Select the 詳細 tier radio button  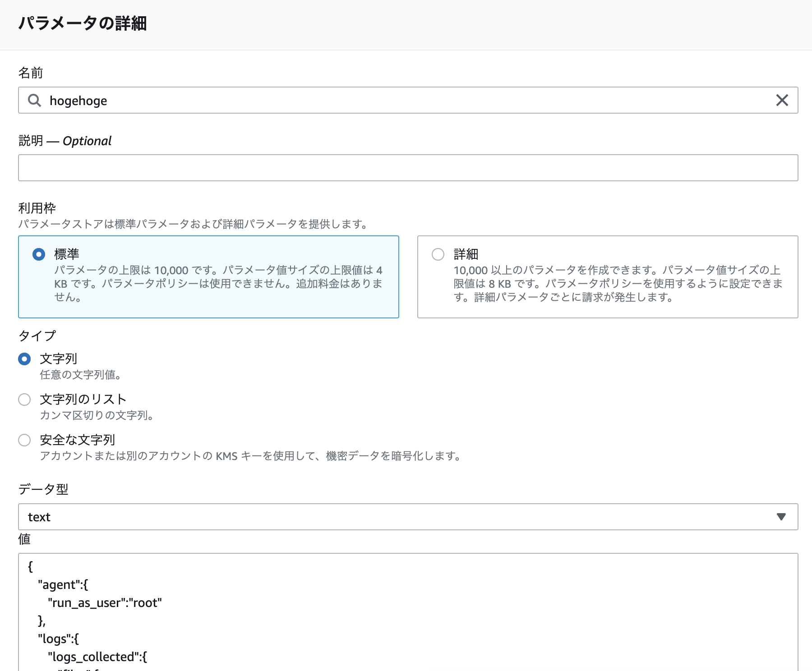click(437, 254)
